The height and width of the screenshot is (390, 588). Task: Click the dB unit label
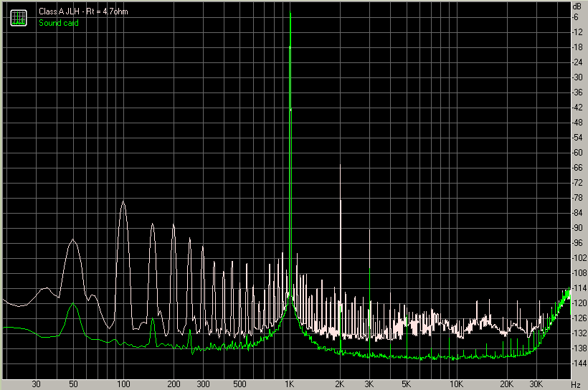(x=577, y=6)
